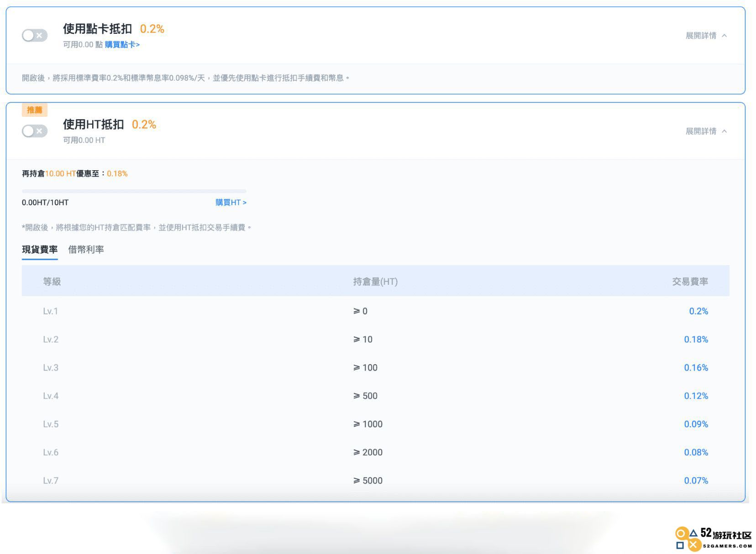Click the 推薦 badge on the HT card

point(35,110)
